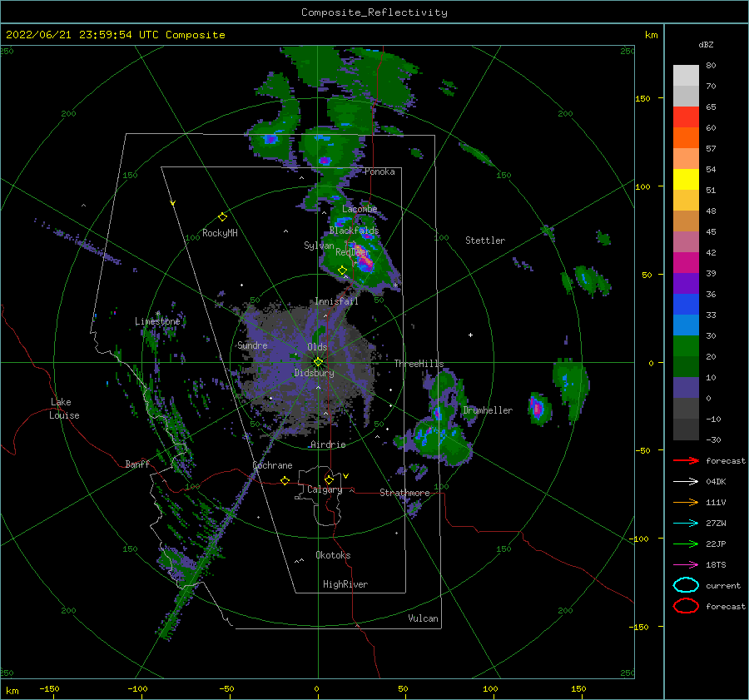Pick the light gray 70-80 dBZ band
The height and width of the screenshot is (700, 749).
pyautogui.click(x=686, y=75)
